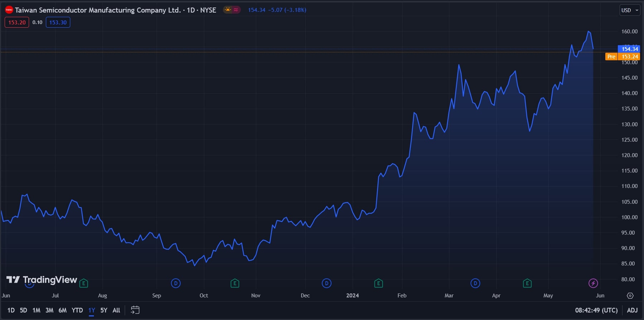Click earnings marker E in January 2024
644x320 pixels.
(x=378, y=283)
